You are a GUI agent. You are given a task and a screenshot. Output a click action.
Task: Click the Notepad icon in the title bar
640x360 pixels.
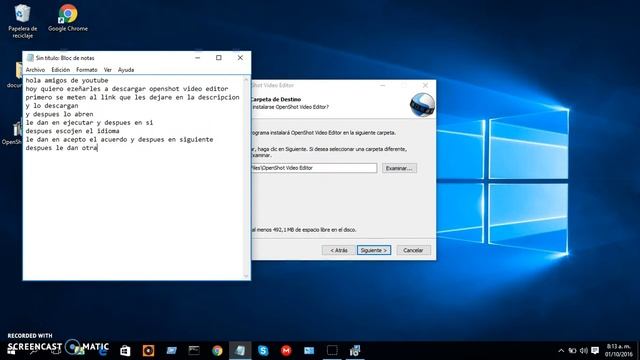30,58
